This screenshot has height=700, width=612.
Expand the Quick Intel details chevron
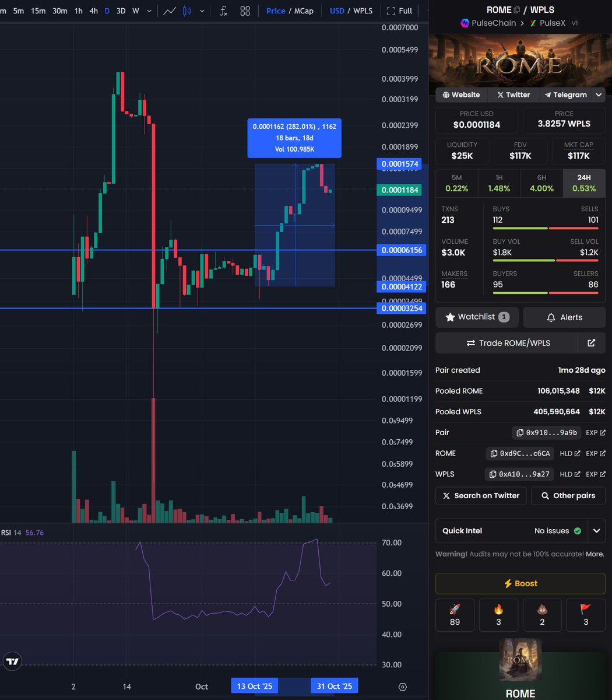coord(597,531)
